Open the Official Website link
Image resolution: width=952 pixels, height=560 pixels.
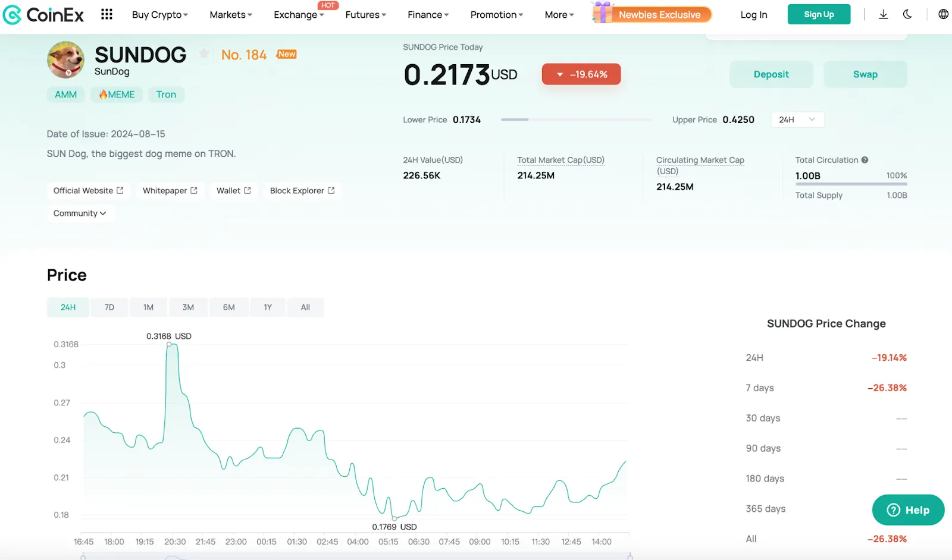coord(88,191)
